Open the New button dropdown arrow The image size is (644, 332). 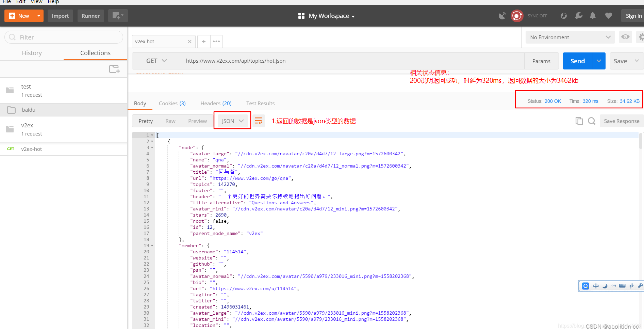click(39, 16)
